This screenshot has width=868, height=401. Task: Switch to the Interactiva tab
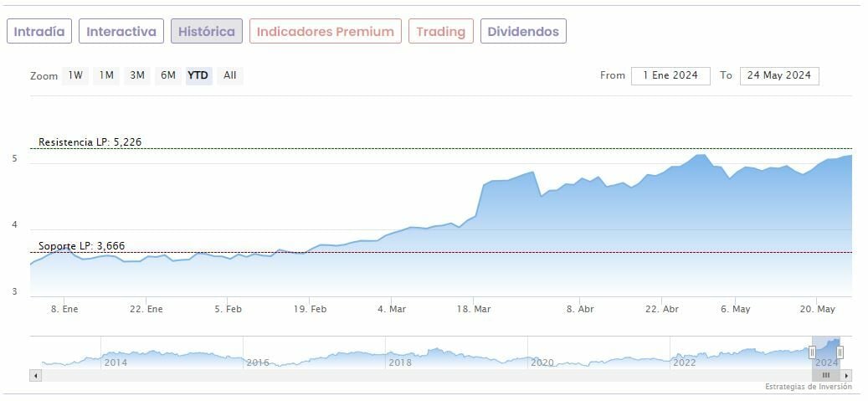click(121, 32)
